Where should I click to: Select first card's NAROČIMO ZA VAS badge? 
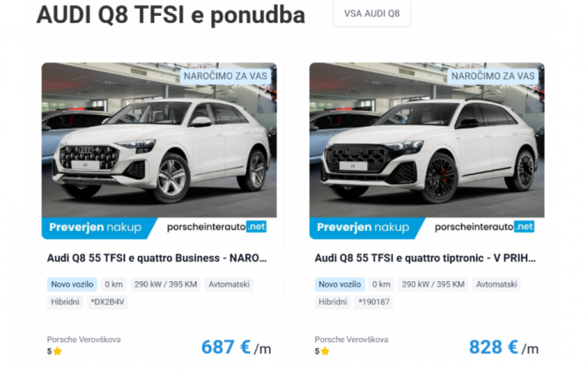[225, 76]
